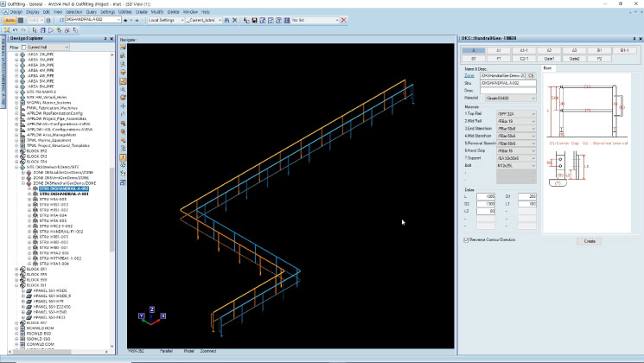Click the icon immediately left of the save icon
The image size is (644, 363).
(x=246, y=20)
